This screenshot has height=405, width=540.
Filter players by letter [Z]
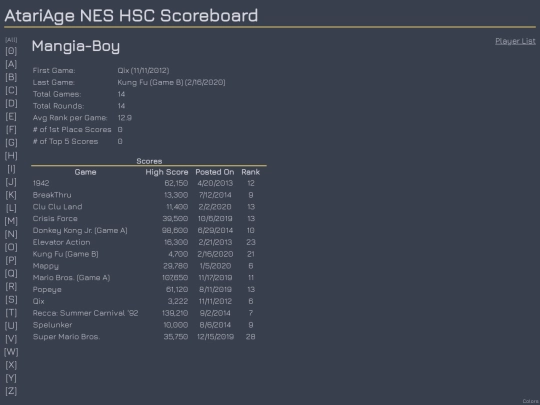coord(11,391)
